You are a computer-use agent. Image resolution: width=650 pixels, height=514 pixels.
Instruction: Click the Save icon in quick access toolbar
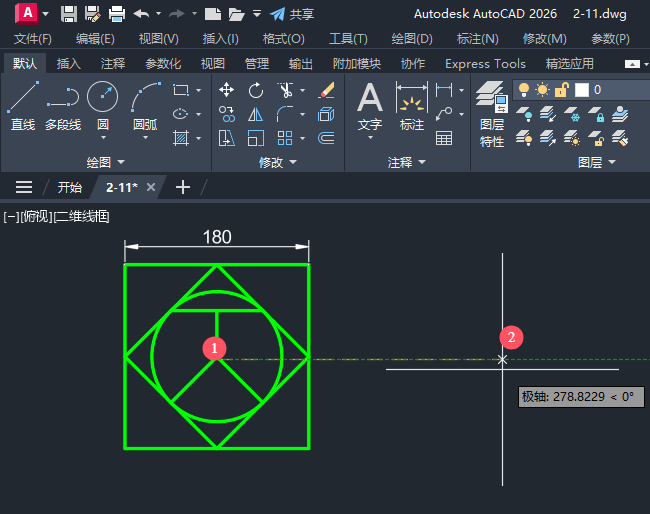[69, 14]
